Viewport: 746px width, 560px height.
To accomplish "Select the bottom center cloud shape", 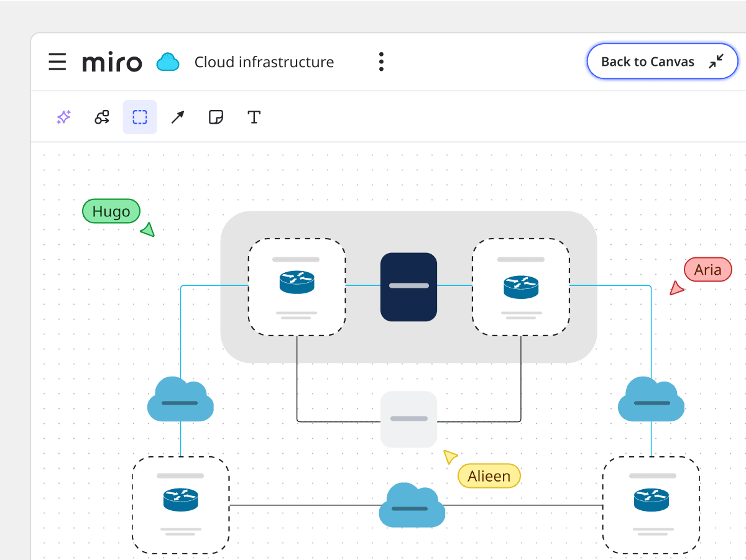I will click(x=412, y=506).
